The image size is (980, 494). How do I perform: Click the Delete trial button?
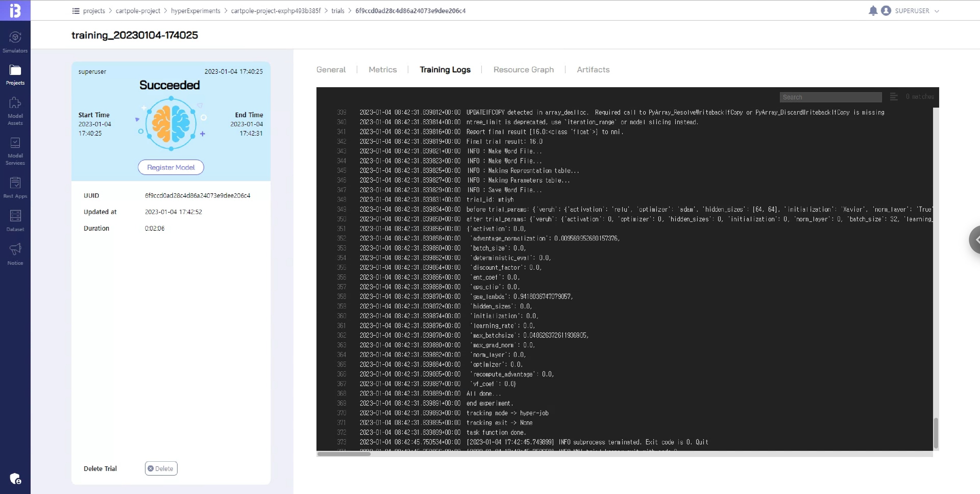[x=161, y=469]
